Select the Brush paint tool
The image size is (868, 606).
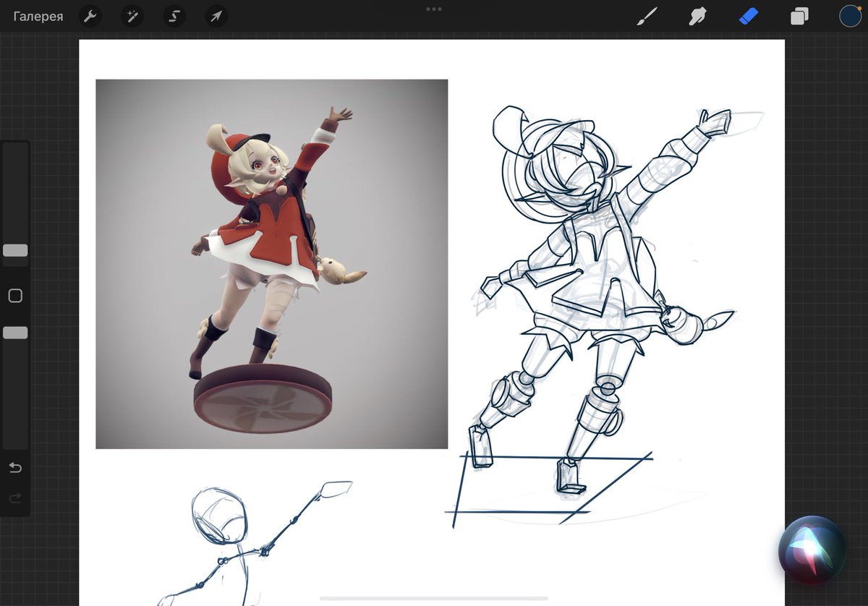tap(646, 16)
